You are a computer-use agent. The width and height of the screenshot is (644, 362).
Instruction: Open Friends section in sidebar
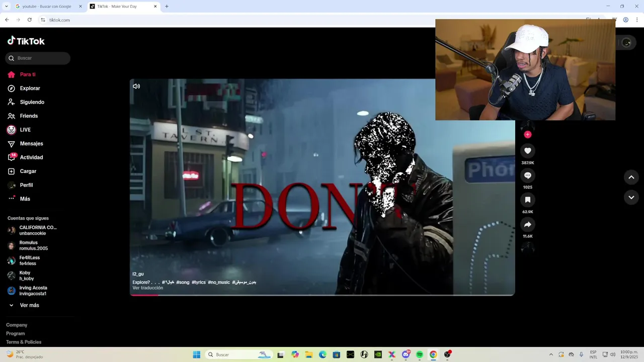23,116
